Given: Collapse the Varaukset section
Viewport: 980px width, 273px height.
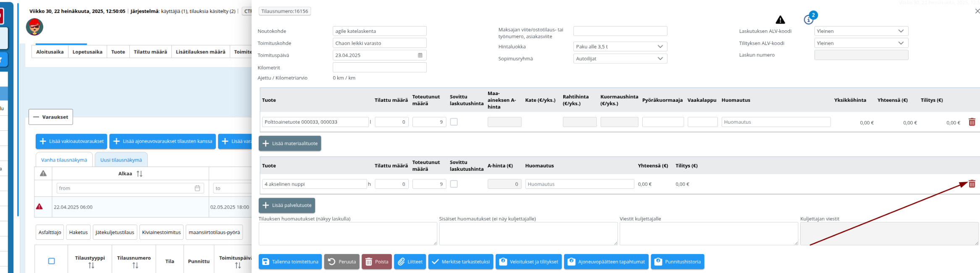Looking at the screenshot, I should point(51,117).
